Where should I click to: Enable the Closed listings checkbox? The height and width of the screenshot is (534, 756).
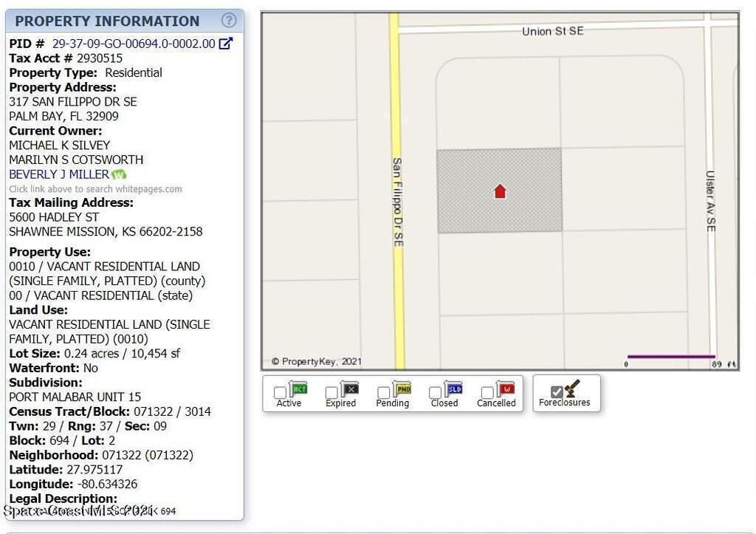(x=436, y=393)
